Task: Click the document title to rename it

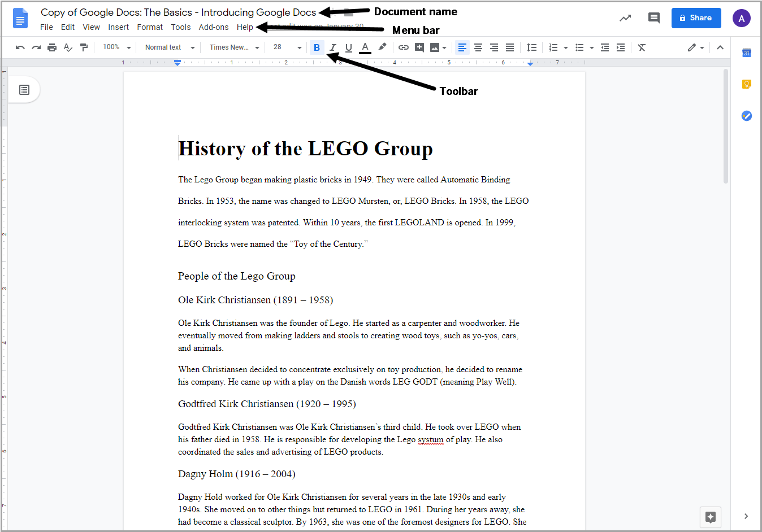Action: point(178,12)
